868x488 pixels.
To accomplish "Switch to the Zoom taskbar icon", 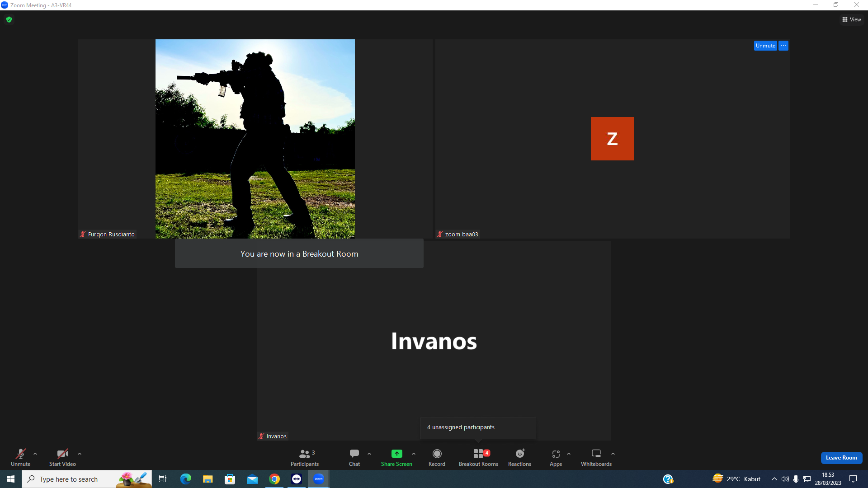I will click(x=319, y=479).
